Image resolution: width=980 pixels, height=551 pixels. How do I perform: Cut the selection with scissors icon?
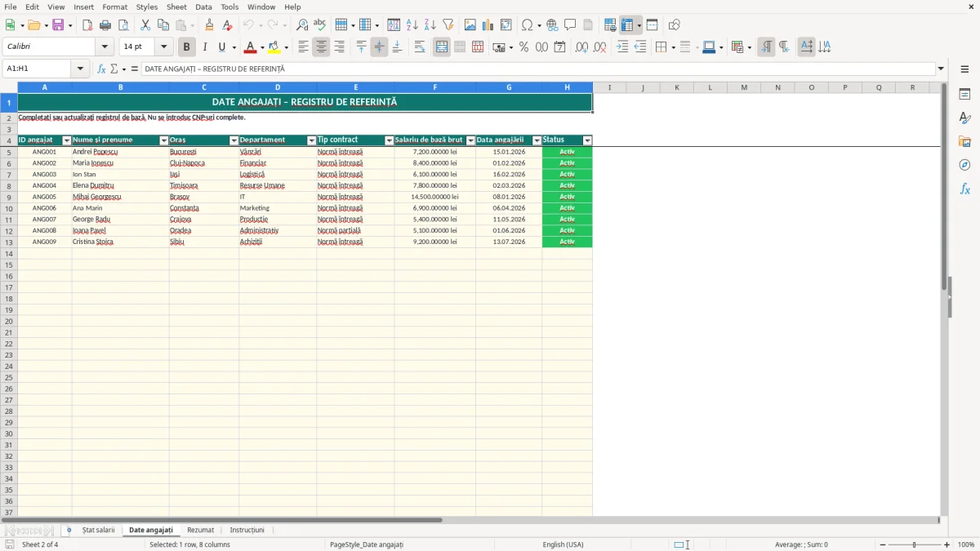pos(145,25)
